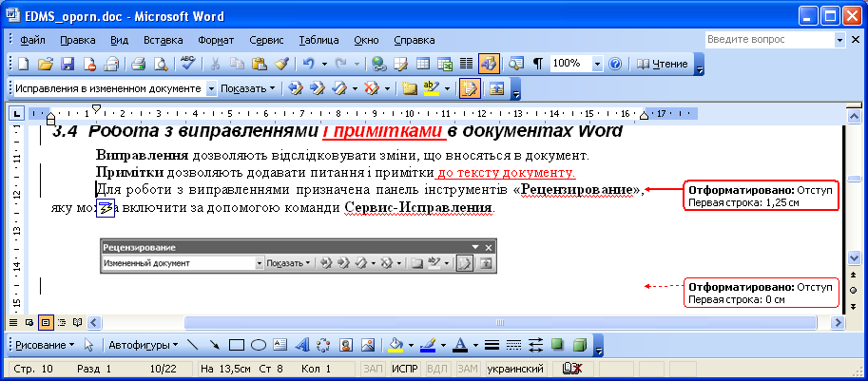Apply the blue line color brush
This screenshot has height=381, width=868.
click(428, 346)
